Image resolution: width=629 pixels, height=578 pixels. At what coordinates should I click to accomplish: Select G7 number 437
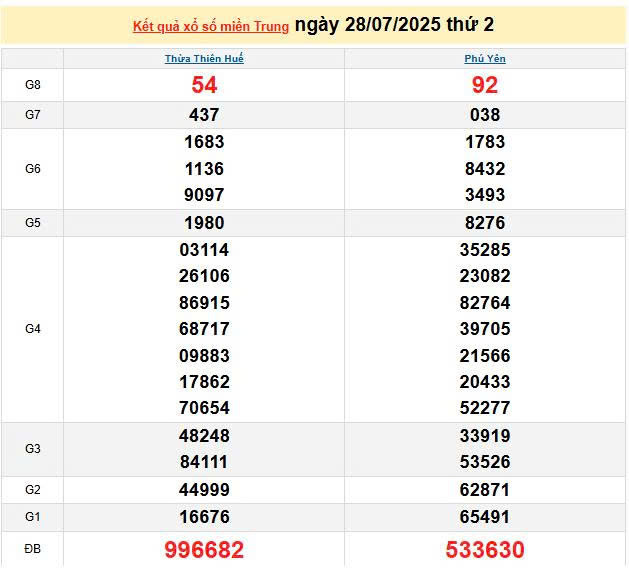(204, 115)
